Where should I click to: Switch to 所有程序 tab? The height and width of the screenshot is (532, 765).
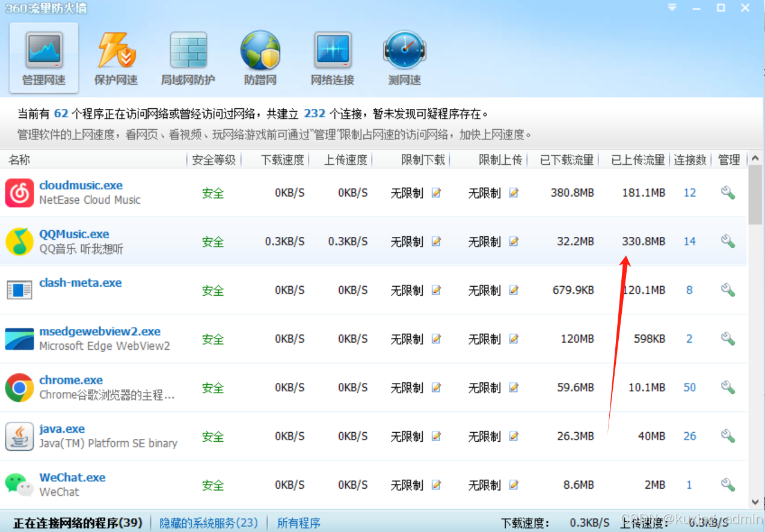click(x=299, y=523)
